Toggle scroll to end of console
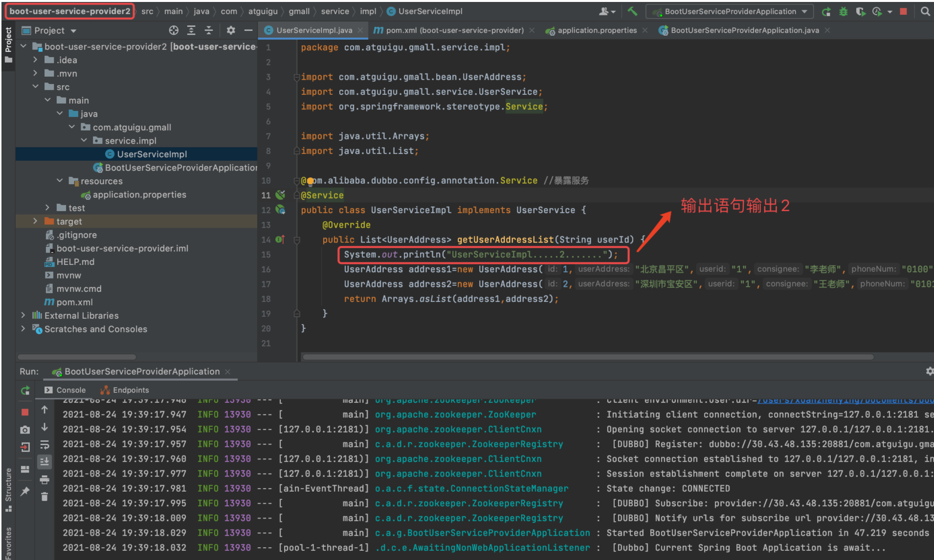 [x=44, y=461]
